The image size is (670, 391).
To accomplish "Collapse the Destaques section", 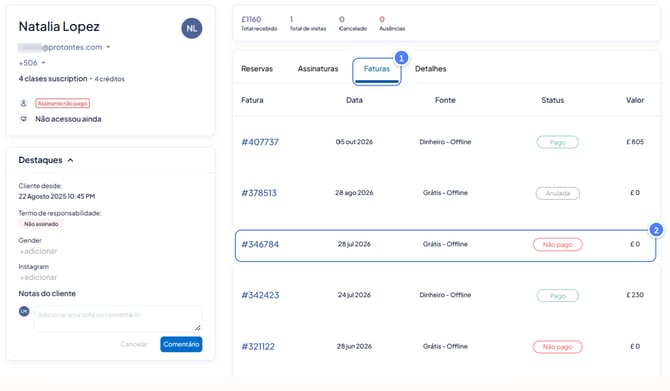I will (x=71, y=160).
